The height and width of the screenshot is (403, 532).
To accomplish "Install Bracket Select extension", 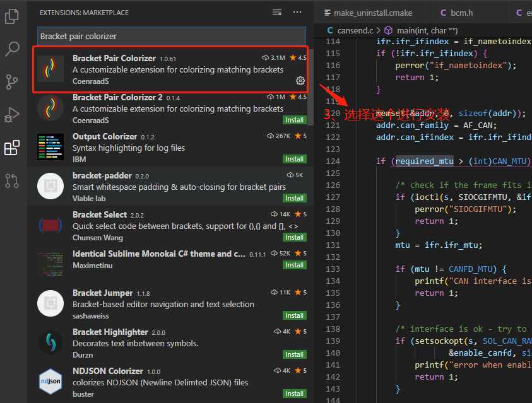I will 295,237.
